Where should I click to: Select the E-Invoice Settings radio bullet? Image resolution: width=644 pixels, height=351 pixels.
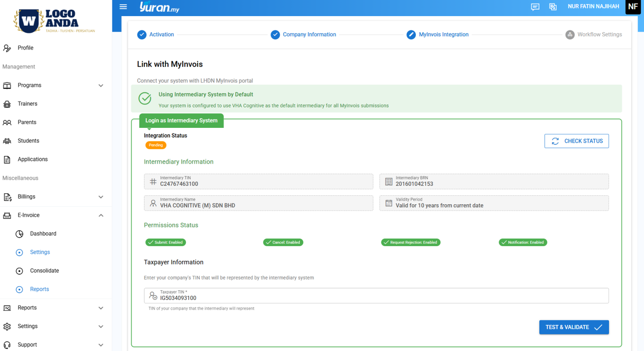(19, 253)
